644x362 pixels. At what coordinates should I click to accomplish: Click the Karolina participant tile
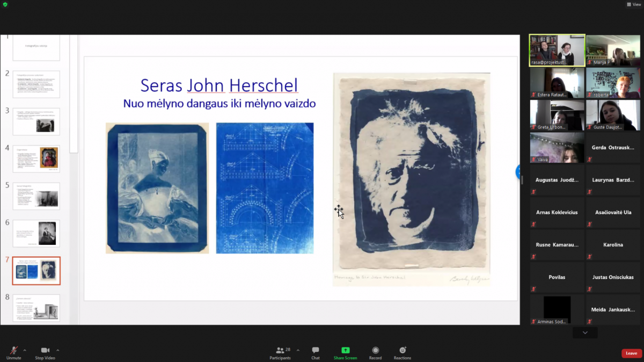(613, 245)
